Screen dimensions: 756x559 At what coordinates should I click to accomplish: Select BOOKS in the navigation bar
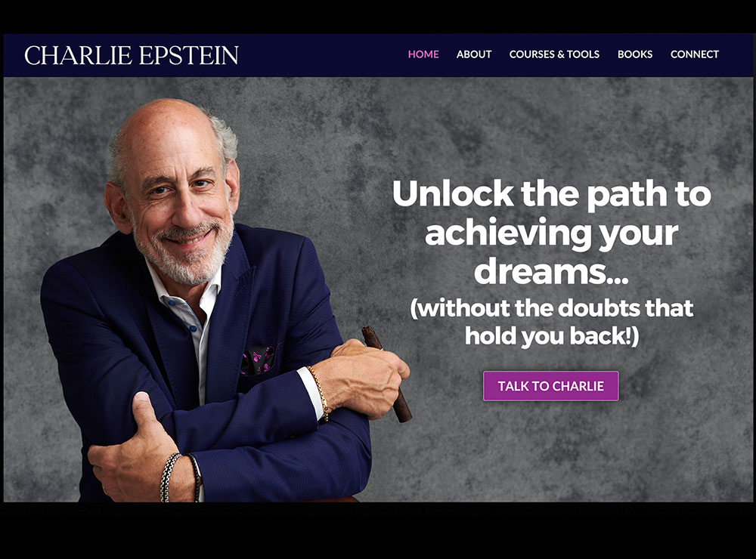[x=635, y=54]
